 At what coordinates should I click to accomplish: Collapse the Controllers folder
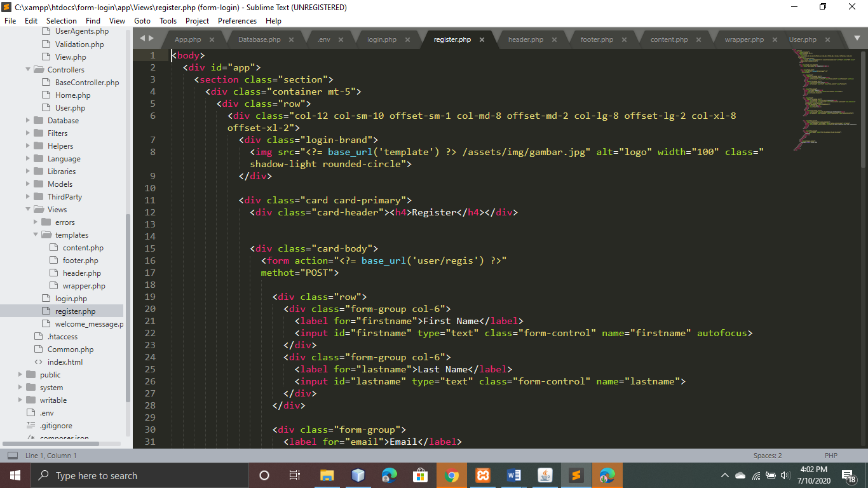pyautogui.click(x=28, y=70)
